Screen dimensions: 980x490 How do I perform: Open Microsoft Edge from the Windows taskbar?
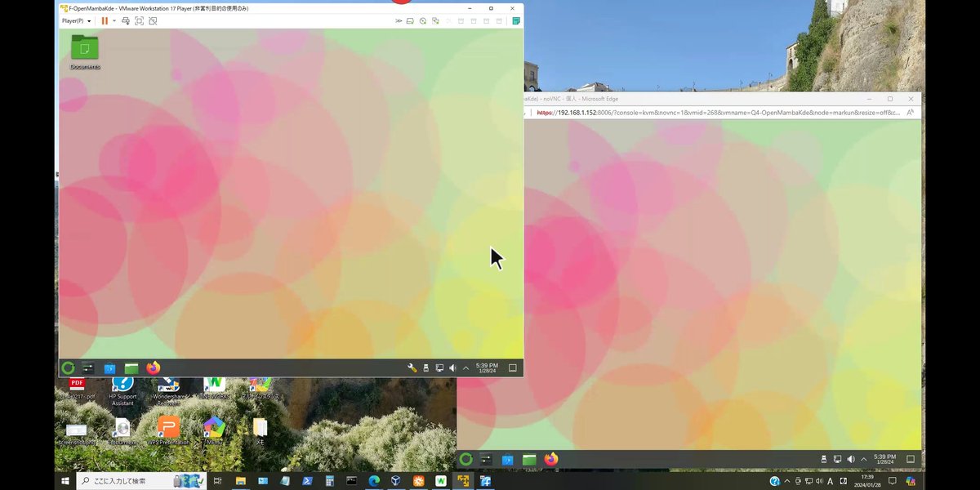pos(374,481)
